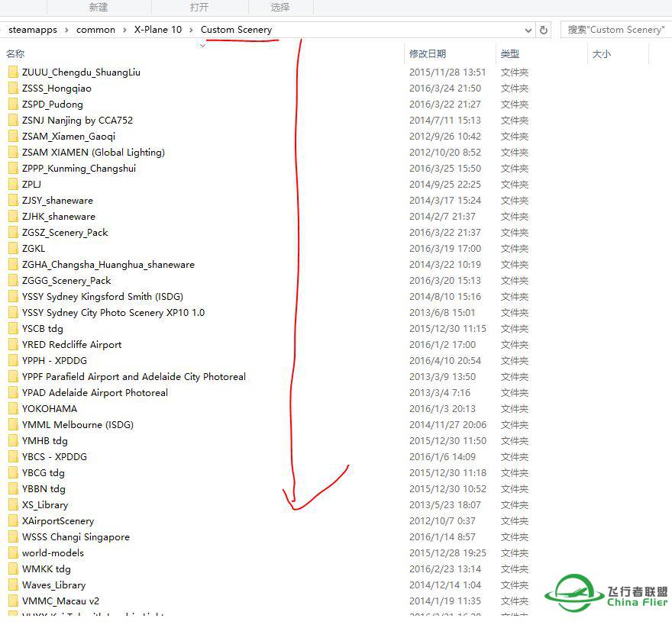Select the Waves_Library folder name
This screenshot has width=672, height=628.
54,585
